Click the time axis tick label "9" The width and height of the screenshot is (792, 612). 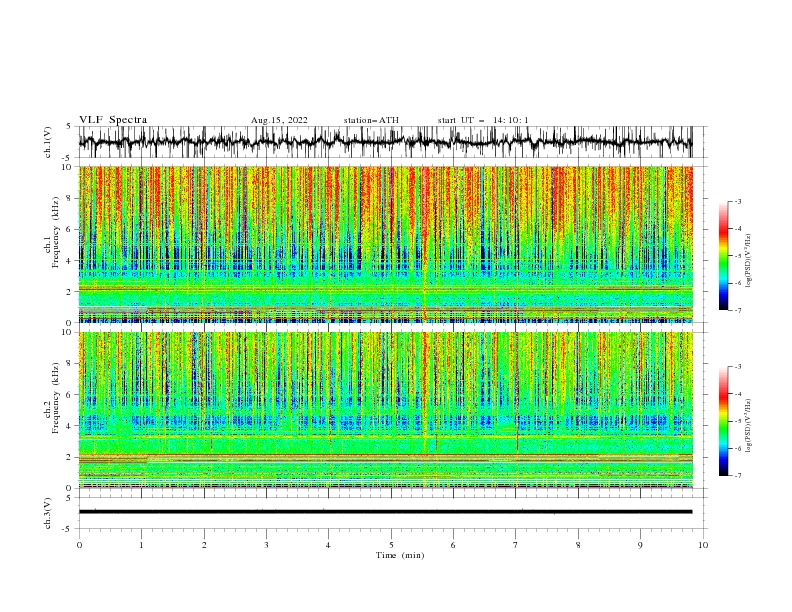[640, 545]
